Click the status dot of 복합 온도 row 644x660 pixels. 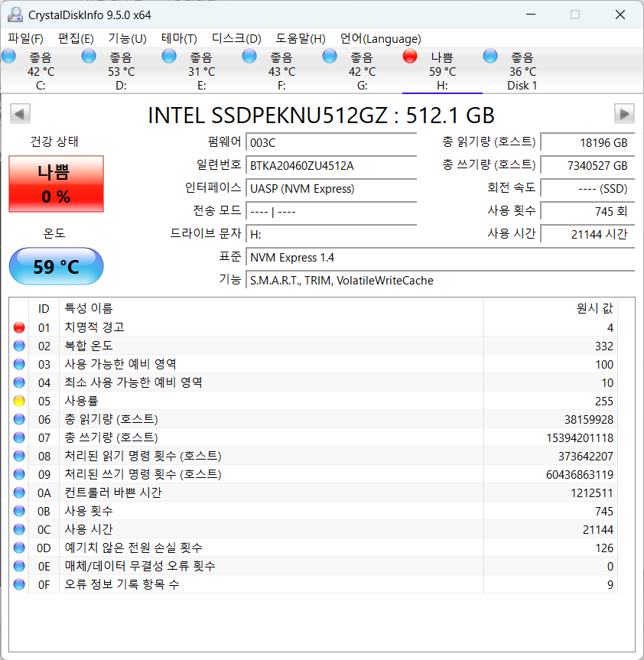tap(19, 346)
